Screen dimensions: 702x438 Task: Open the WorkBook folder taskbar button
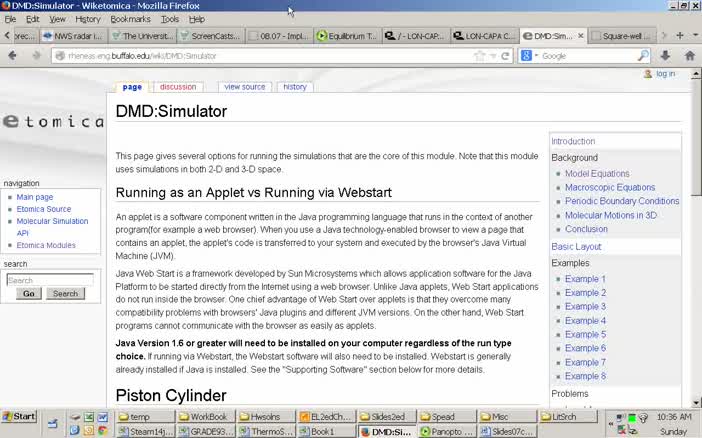click(x=205, y=417)
